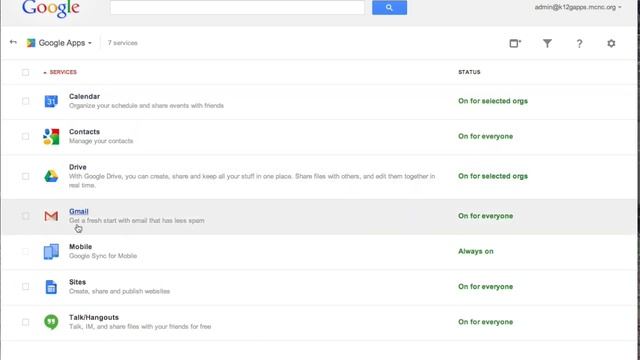Open the Talk/Hangouts service name
Viewport: 640px width, 360px height.
(x=94, y=317)
